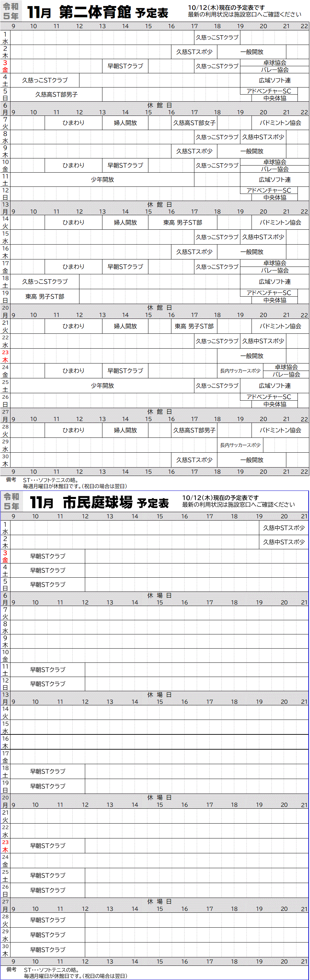Screen dimensions: 310x980
Task: Select 一般開放 on gymnasium 23日 row
Action: tap(252, 356)
